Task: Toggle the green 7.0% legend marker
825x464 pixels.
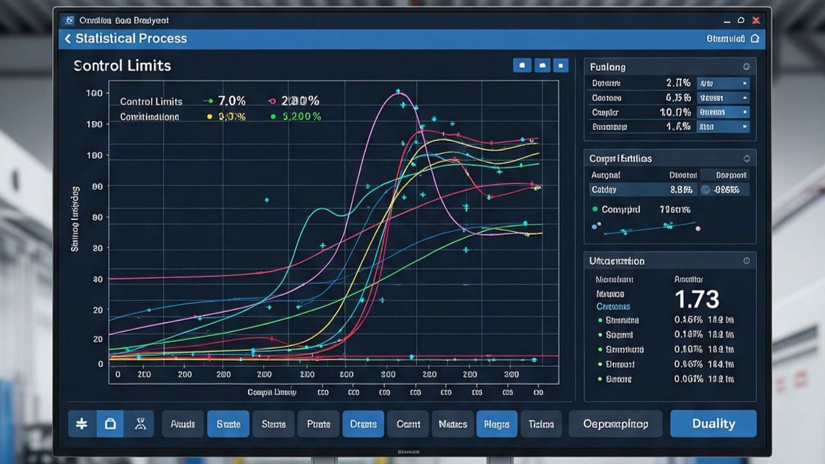Action: click(x=209, y=101)
